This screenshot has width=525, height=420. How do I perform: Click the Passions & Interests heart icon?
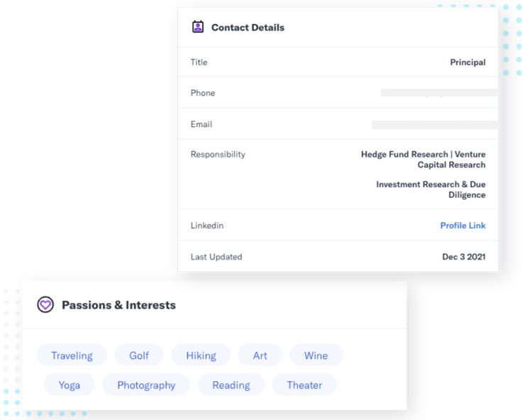point(45,305)
